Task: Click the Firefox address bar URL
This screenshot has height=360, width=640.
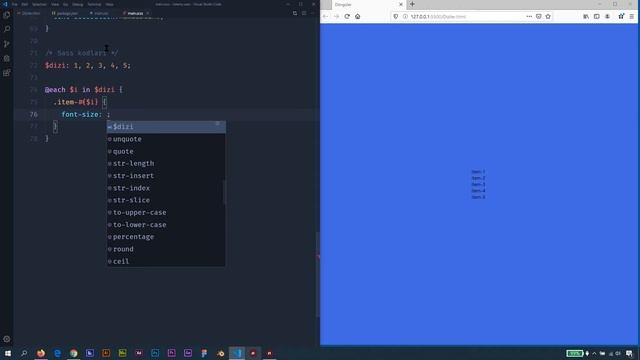Action: (x=438, y=16)
